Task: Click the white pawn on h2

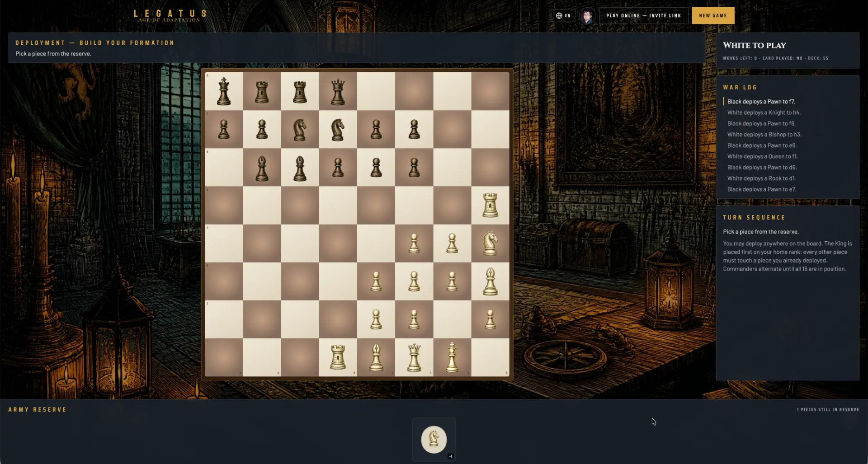Action: point(490,319)
